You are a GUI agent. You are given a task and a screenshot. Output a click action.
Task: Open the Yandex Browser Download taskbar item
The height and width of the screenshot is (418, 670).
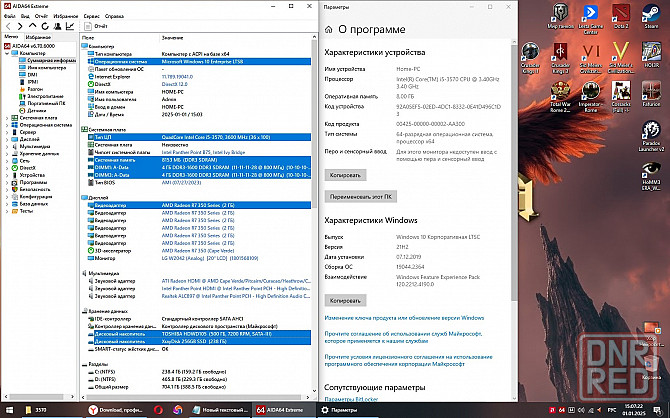click(x=115, y=410)
